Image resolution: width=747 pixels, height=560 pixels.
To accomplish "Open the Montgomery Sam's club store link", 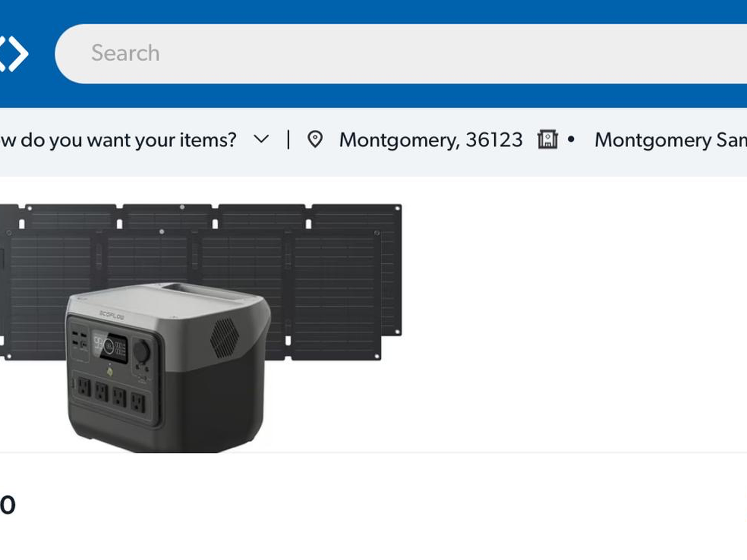I will [670, 140].
